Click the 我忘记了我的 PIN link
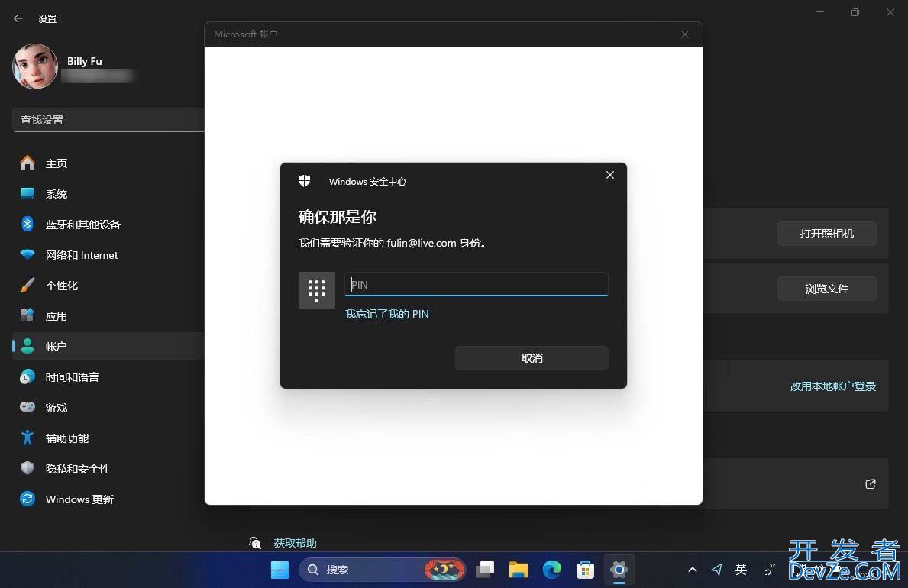 (386, 314)
